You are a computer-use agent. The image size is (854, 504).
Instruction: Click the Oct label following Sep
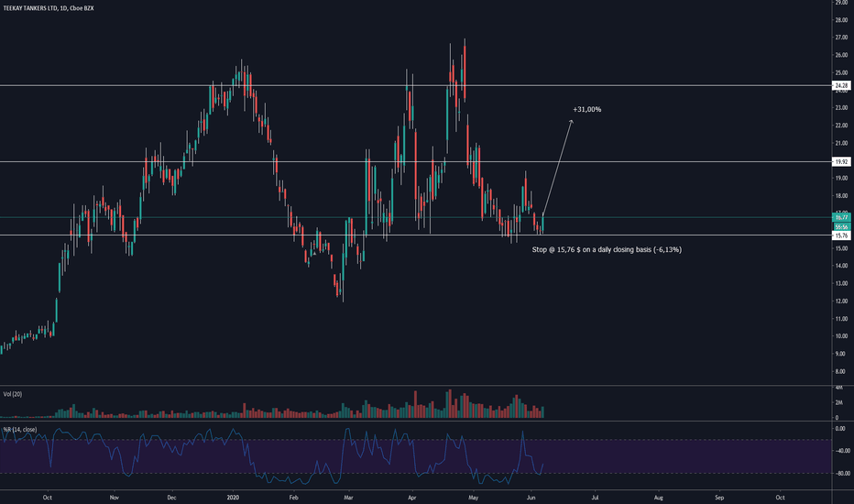coord(780,498)
